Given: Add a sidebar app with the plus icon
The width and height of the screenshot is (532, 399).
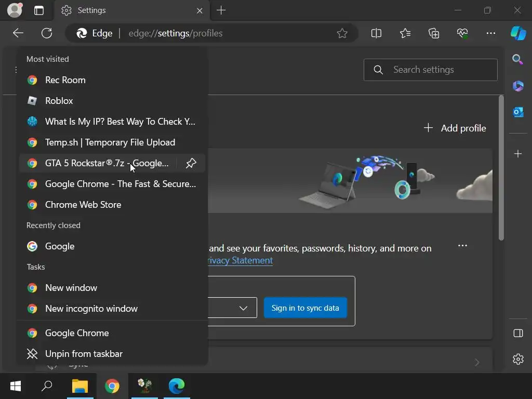Looking at the screenshot, I should pos(518,154).
